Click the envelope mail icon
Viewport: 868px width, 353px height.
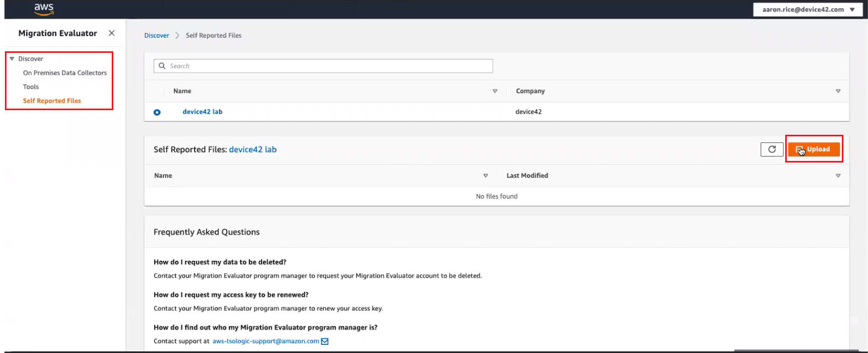point(325,342)
